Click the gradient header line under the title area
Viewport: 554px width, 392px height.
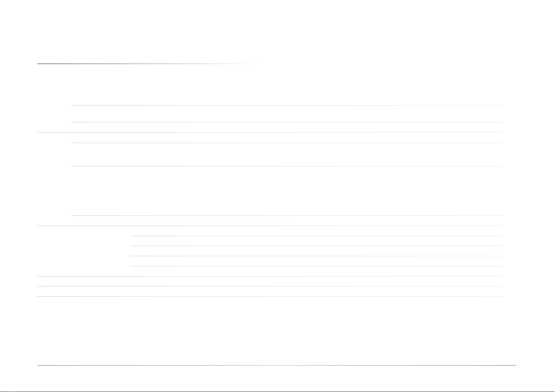[x=147, y=64]
